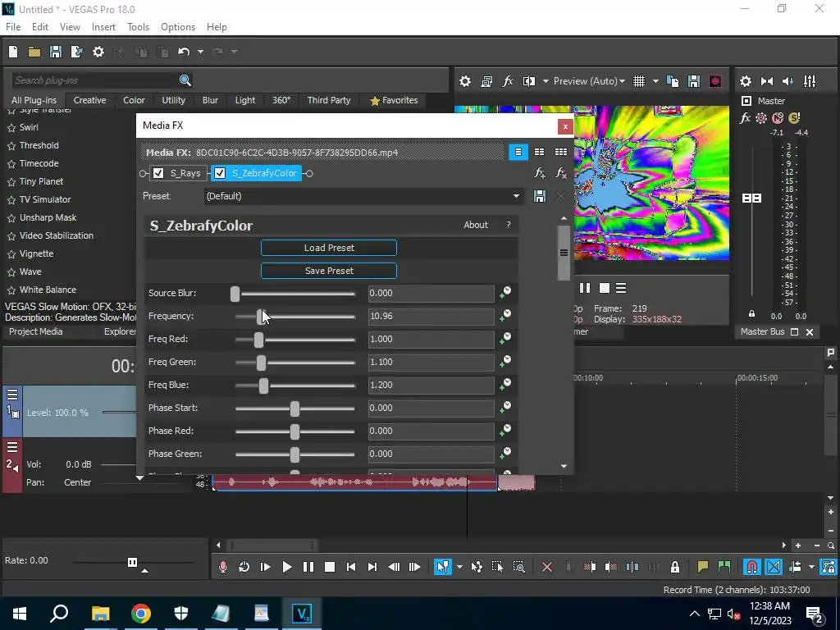Animate the Frequency parameter
Viewport: 840px width, 630px height.
[x=505, y=316]
